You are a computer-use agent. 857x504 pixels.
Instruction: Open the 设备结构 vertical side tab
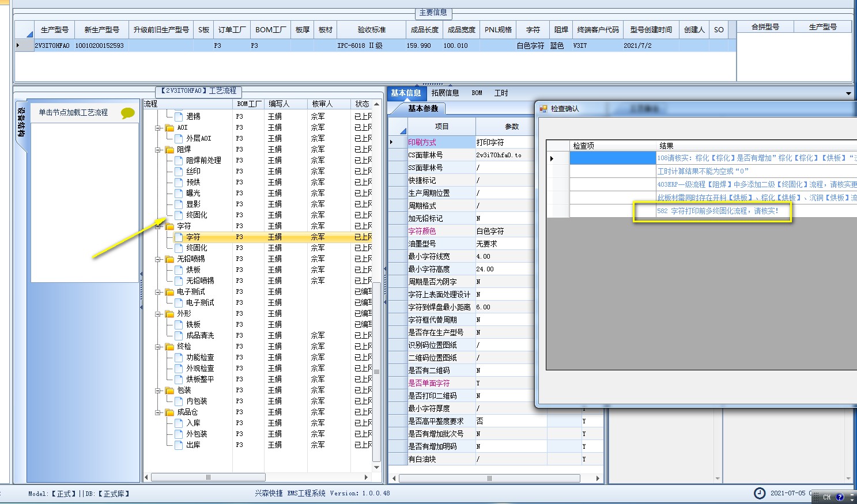[21, 122]
